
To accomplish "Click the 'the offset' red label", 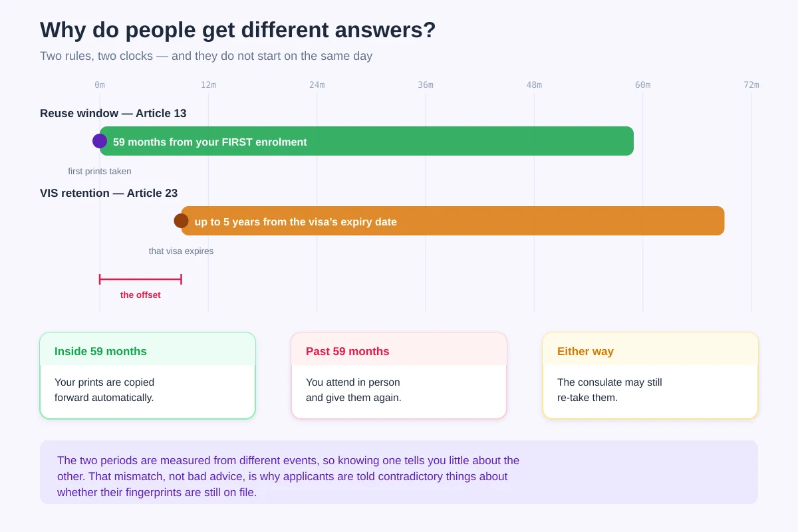I will coord(140,295).
